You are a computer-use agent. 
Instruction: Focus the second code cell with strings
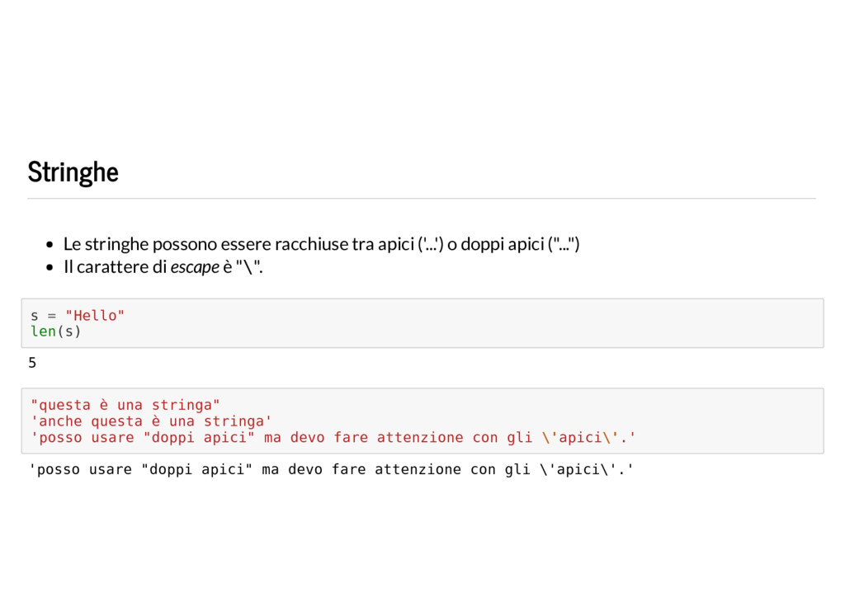422,421
